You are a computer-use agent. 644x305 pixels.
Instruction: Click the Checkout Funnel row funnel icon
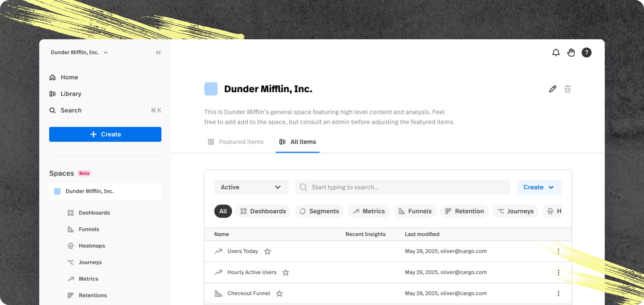[218, 293]
